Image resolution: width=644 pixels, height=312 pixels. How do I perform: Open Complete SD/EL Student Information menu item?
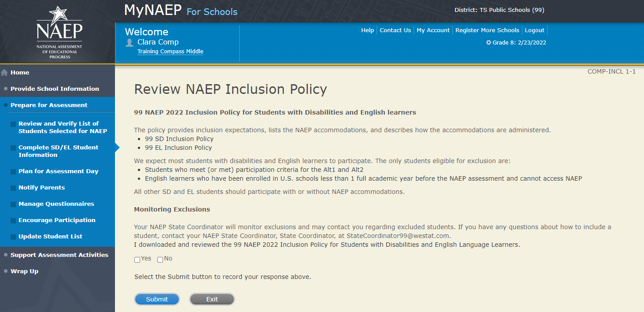point(58,151)
